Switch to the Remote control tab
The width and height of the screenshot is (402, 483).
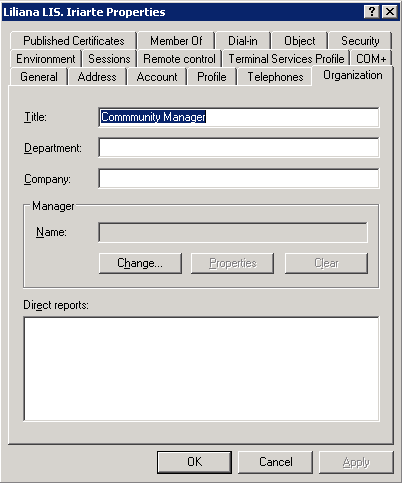(179, 59)
